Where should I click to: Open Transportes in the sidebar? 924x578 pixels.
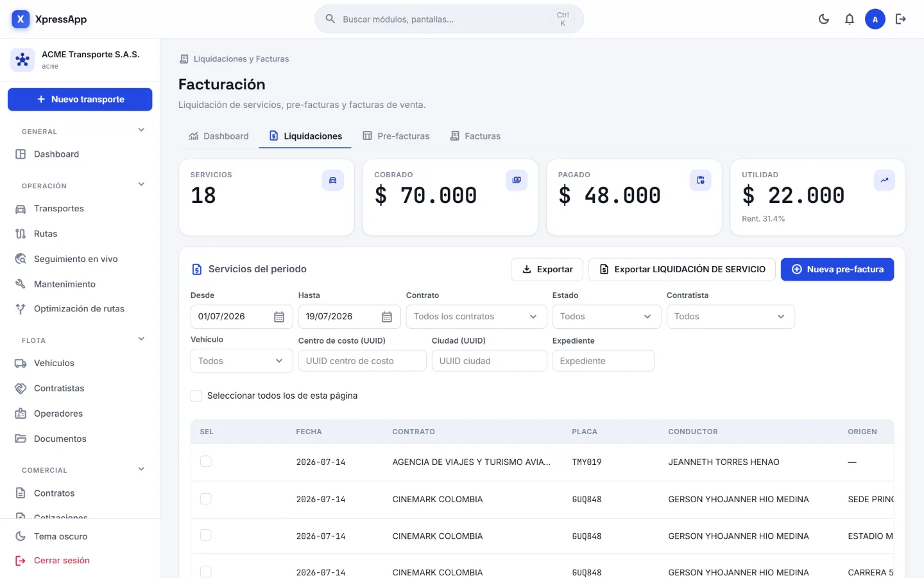point(80,209)
